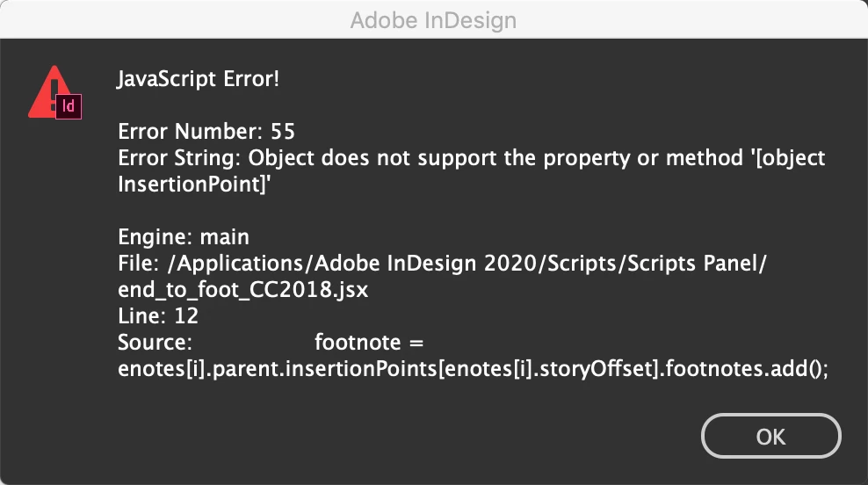Click the Source: label
Viewport: 868px width, 485px height.
[156, 343]
